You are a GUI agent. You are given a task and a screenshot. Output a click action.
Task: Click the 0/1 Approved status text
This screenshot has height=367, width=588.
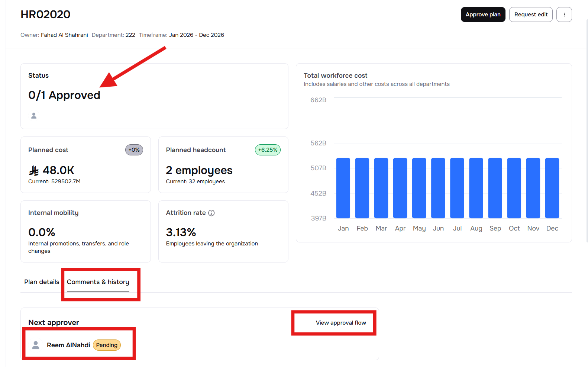[x=64, y=95]
